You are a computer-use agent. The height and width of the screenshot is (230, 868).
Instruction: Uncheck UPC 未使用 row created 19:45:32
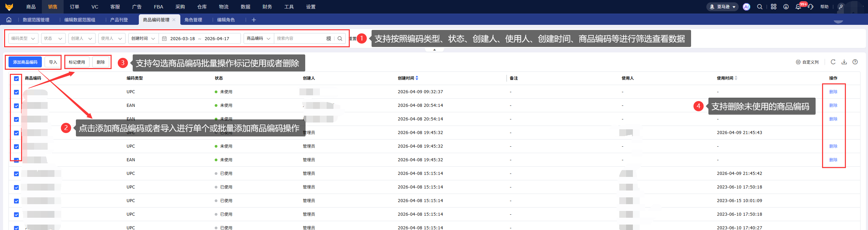pos(16,147)
